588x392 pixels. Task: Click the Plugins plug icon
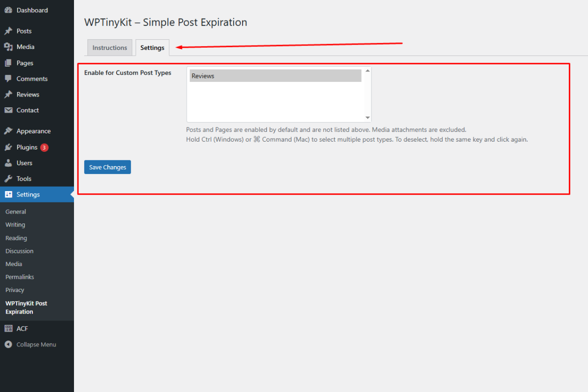(8, 147)
